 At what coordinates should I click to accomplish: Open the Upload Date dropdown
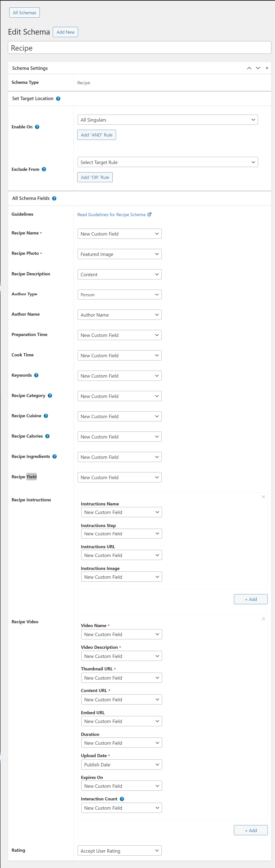(x=121, y=764)
